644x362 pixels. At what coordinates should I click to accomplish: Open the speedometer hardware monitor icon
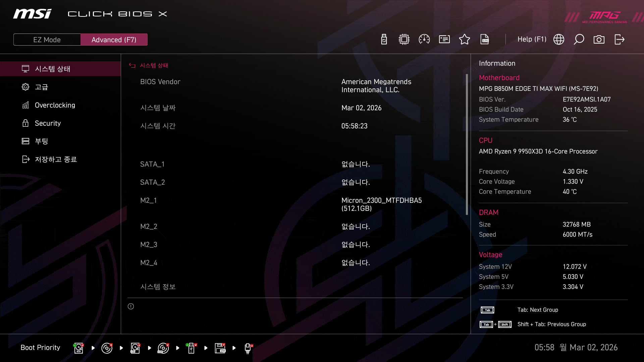pos(424,40)
